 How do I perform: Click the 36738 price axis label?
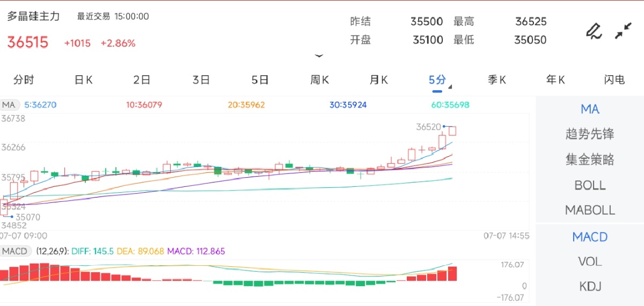(13, 119)
